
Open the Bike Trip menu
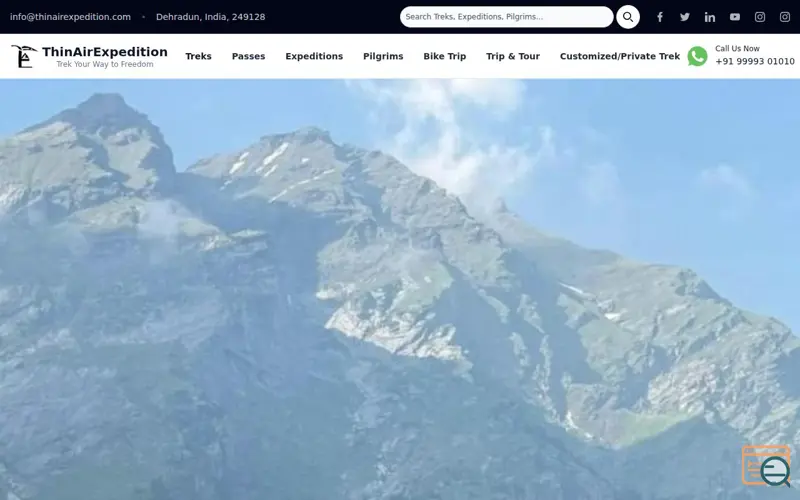click(445, 56)
